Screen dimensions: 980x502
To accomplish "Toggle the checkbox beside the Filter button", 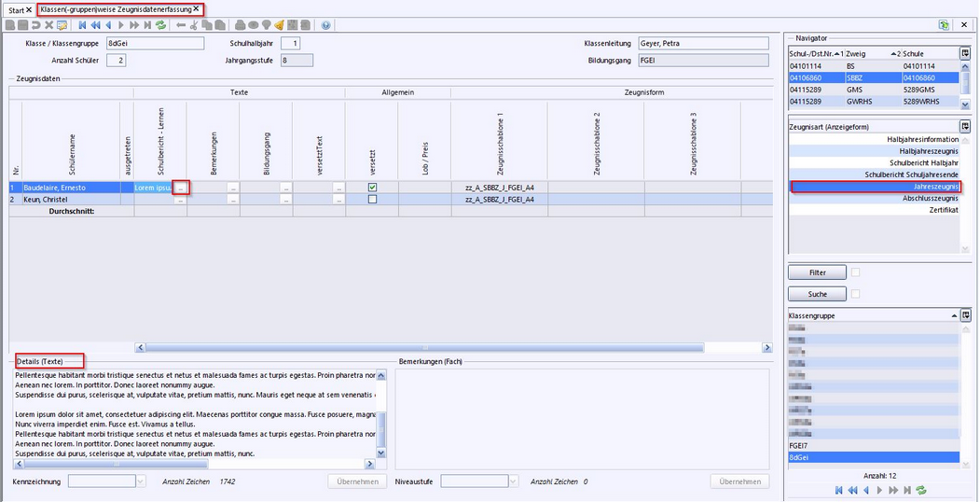I will (x=856, y=272).
